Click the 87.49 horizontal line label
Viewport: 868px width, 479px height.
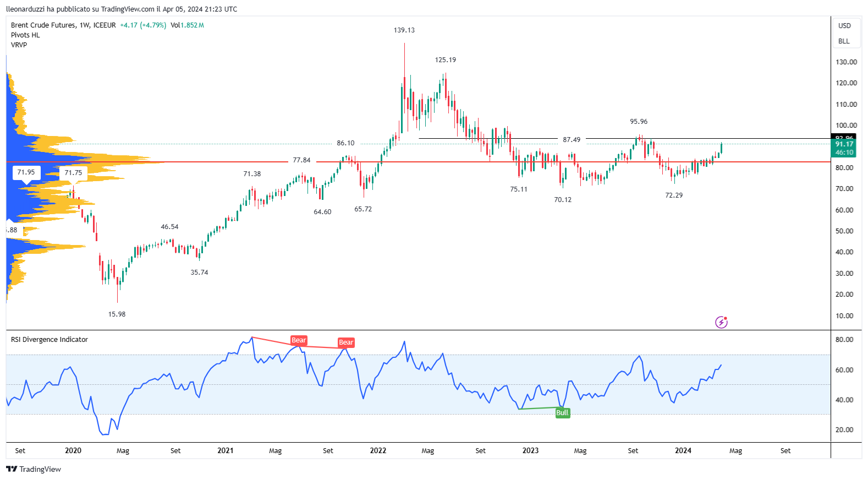(x=572, y=140)
